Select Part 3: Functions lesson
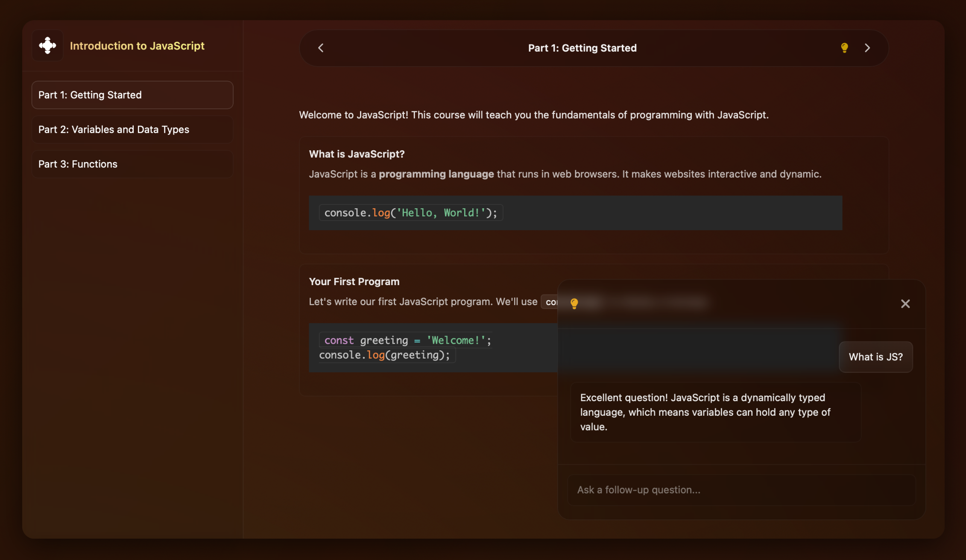966x560 pixels. (132, 164)
